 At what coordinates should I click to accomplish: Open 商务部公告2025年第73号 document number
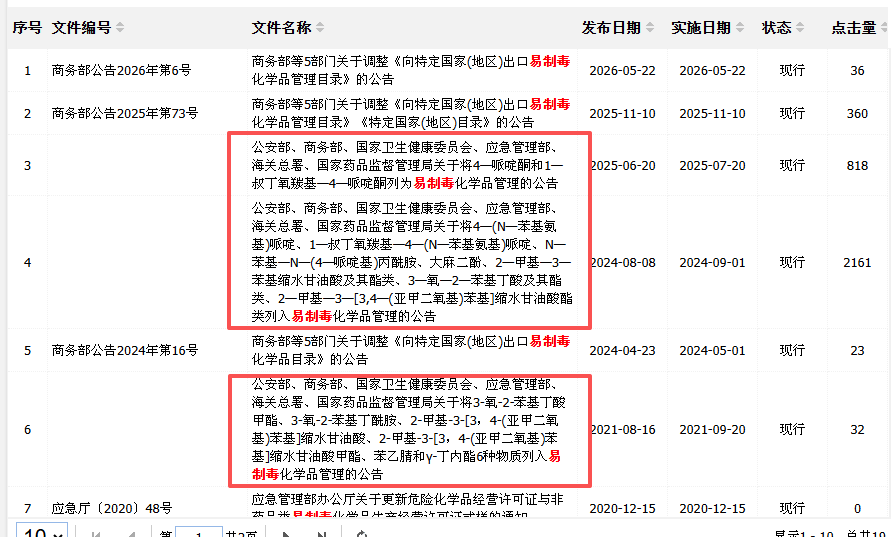pos(125,114)
